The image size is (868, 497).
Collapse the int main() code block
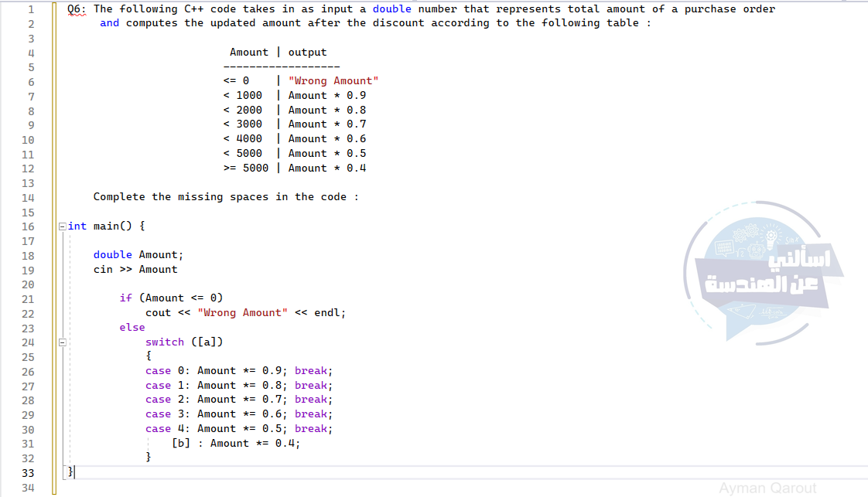(x=62, y=226)
